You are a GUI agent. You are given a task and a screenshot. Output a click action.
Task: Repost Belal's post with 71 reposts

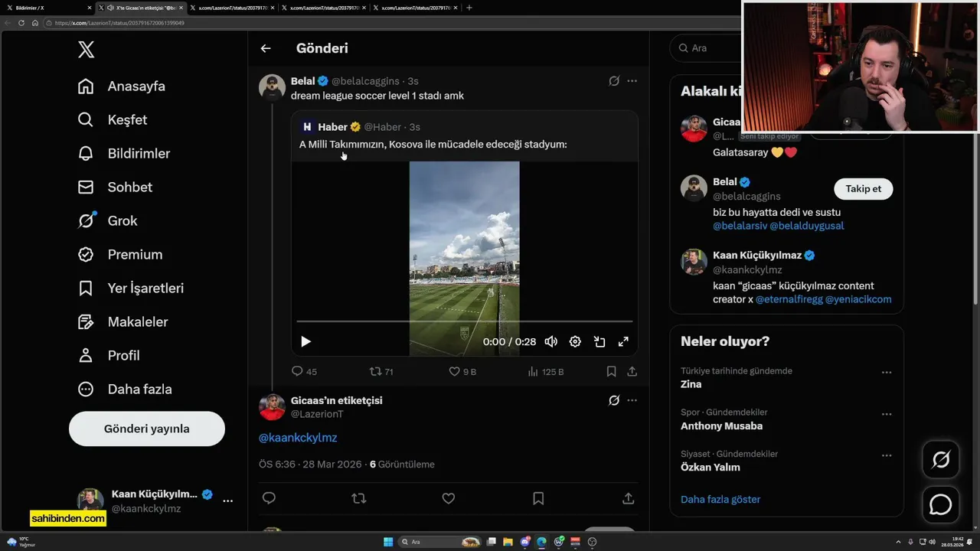coord(381,372)
